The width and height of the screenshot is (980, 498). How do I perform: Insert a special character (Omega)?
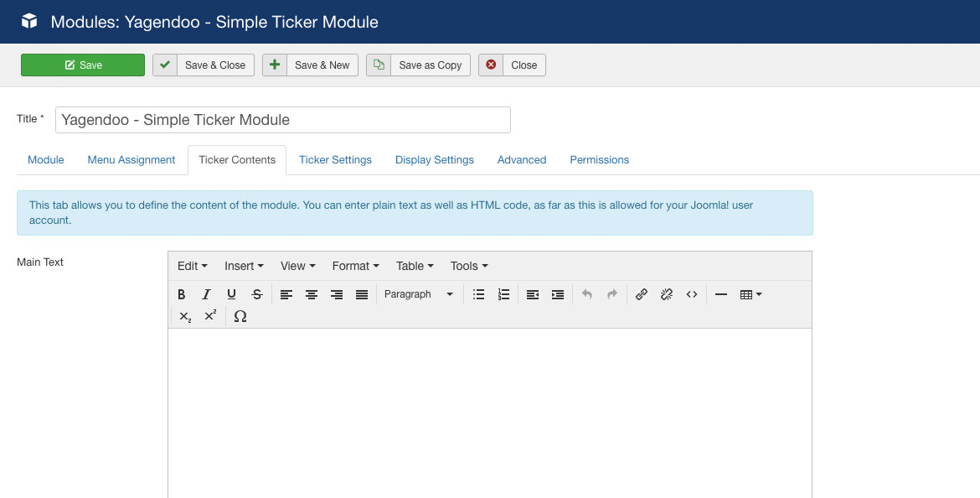(240, 316)
